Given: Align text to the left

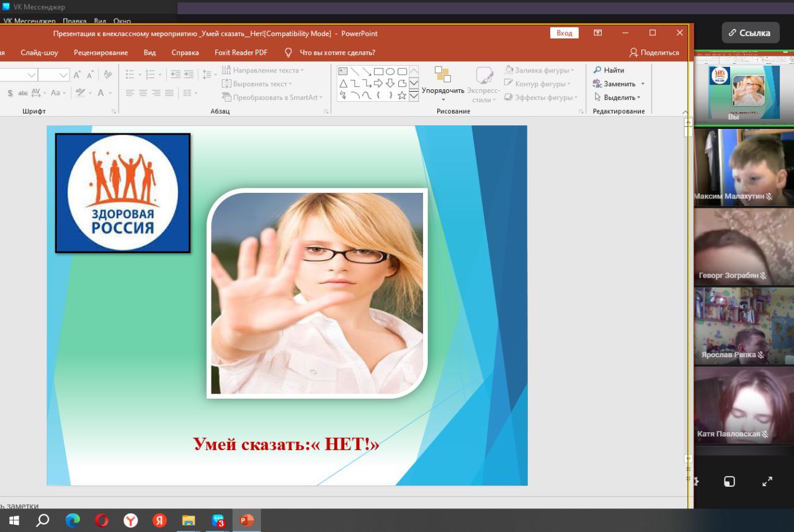Looking at the screenshot, I should (130, 93).
